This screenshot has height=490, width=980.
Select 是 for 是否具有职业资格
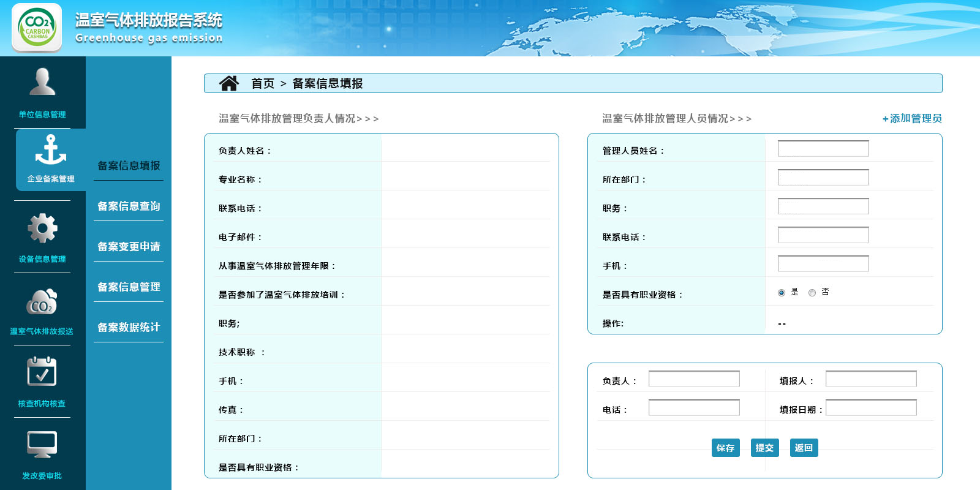click(782, 293)
